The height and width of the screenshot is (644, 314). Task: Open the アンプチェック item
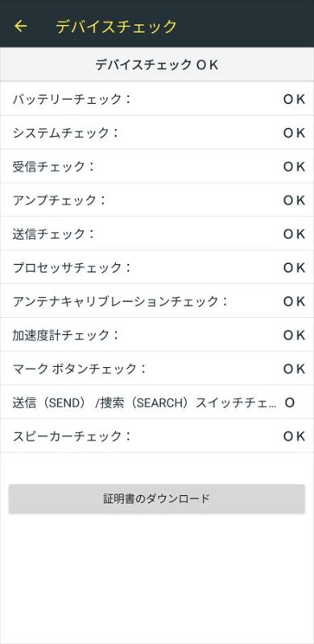point(157,200)
